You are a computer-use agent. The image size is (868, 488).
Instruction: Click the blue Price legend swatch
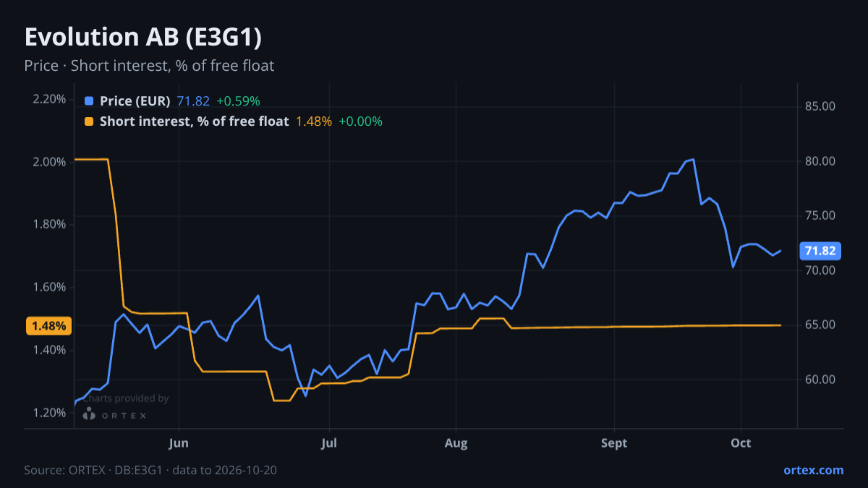(89, 101)
